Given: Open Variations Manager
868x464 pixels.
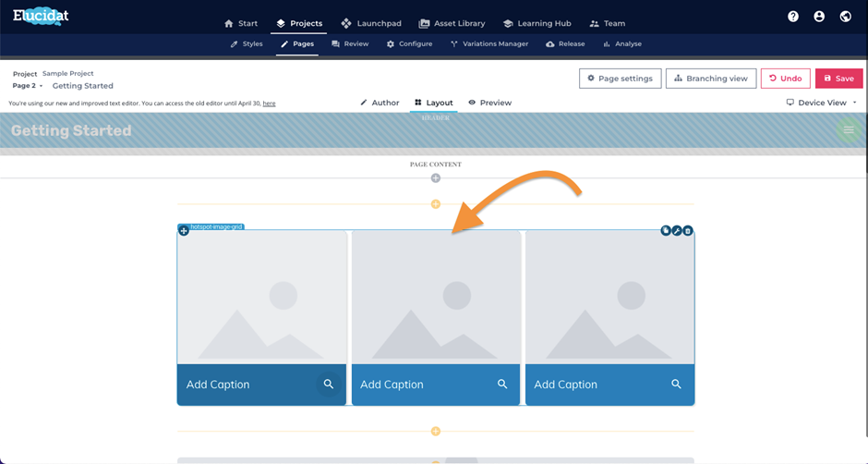Looking at the screenshot, I should (489, 43).
